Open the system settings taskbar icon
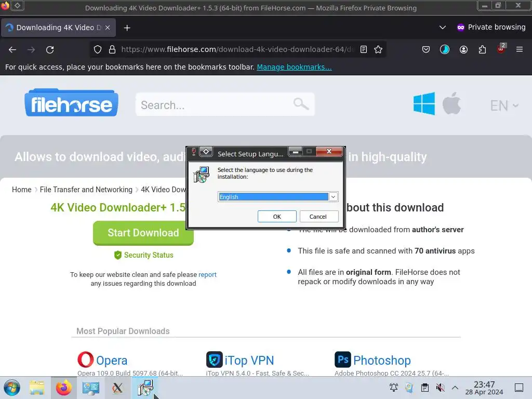The width and height of the screenshot is (532, 399). coord(90,388)
